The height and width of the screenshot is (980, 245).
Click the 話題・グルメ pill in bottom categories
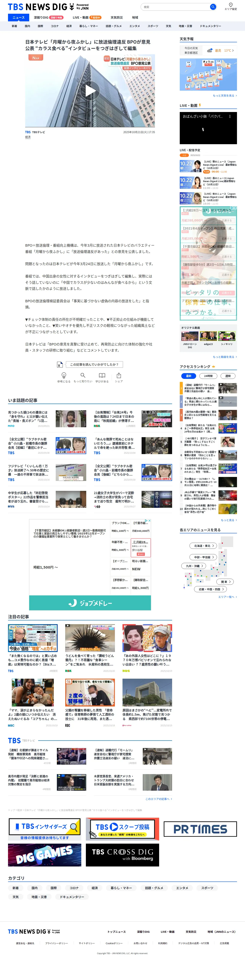pyautogui.click(x=154, y=888)
